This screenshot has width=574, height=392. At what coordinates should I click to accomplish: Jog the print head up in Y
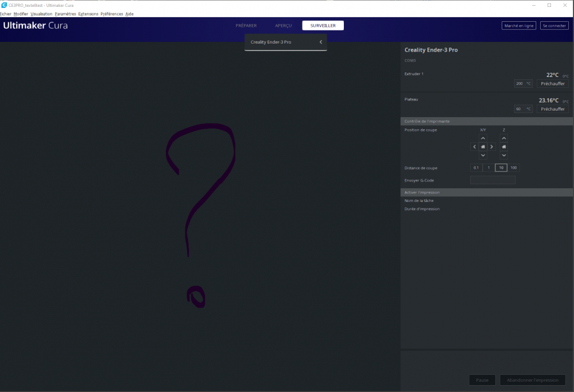[483, 138]
